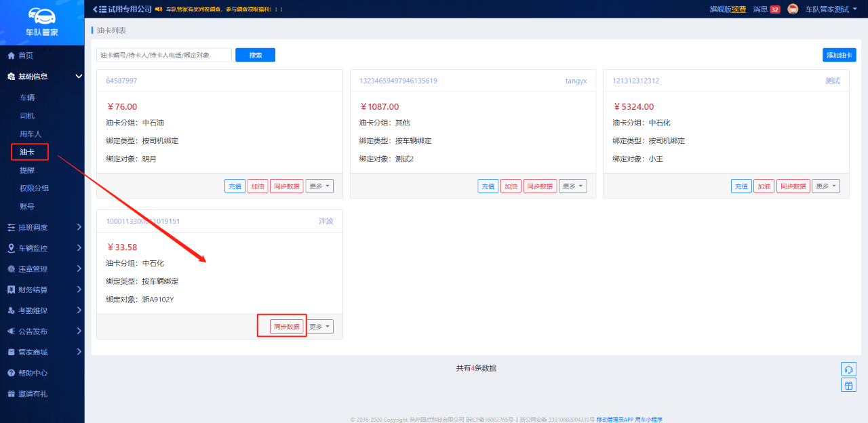
Task: Click the 帮助中心 question mark icon
Action: point(11,373)
